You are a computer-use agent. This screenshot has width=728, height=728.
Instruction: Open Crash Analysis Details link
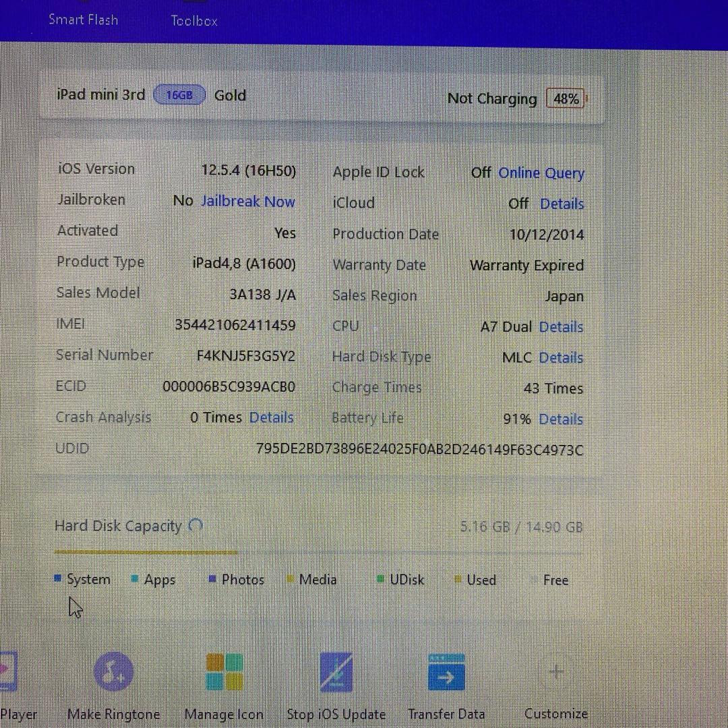[272, 417]
